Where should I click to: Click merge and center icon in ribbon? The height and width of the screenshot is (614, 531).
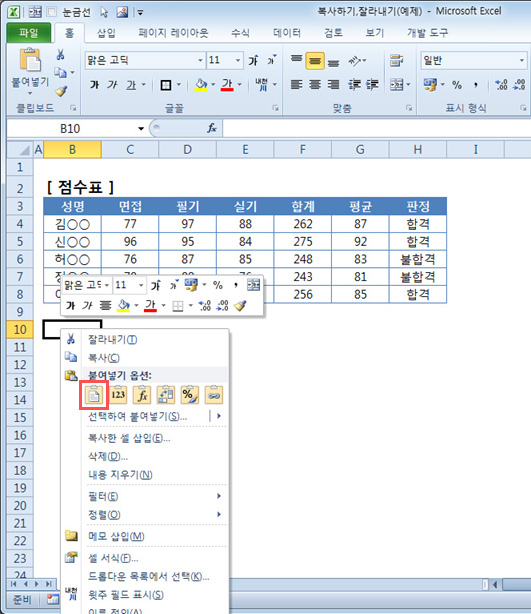(396, 85)
